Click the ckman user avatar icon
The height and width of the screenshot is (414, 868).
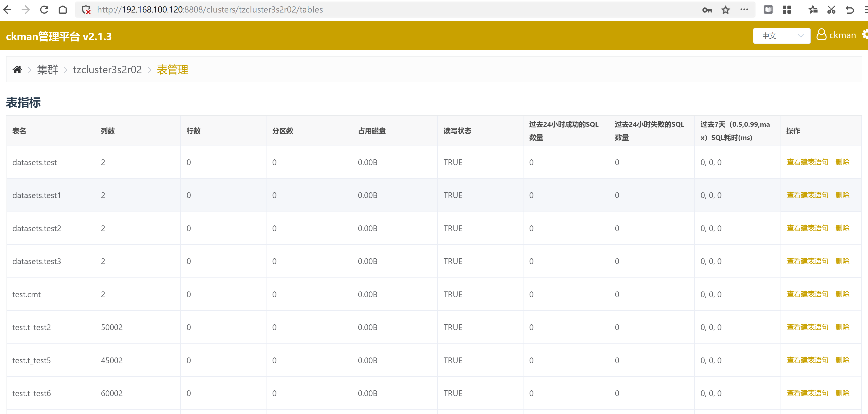point(821,34)
